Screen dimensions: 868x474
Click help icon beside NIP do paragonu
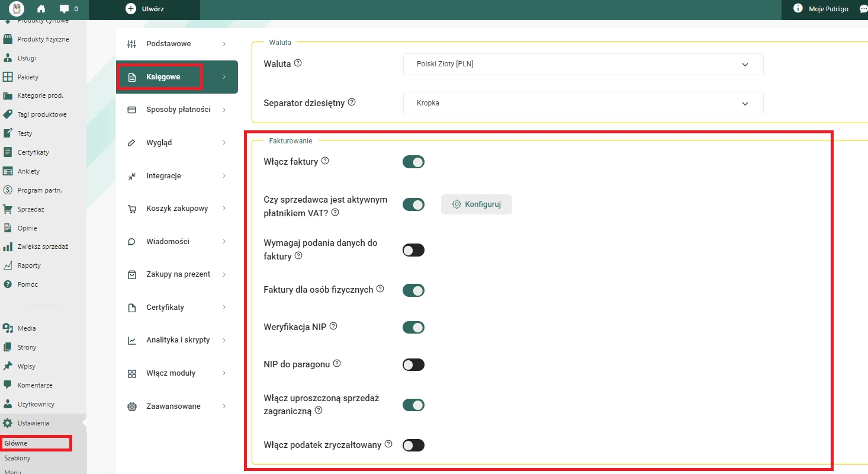[x=337, y=363]
